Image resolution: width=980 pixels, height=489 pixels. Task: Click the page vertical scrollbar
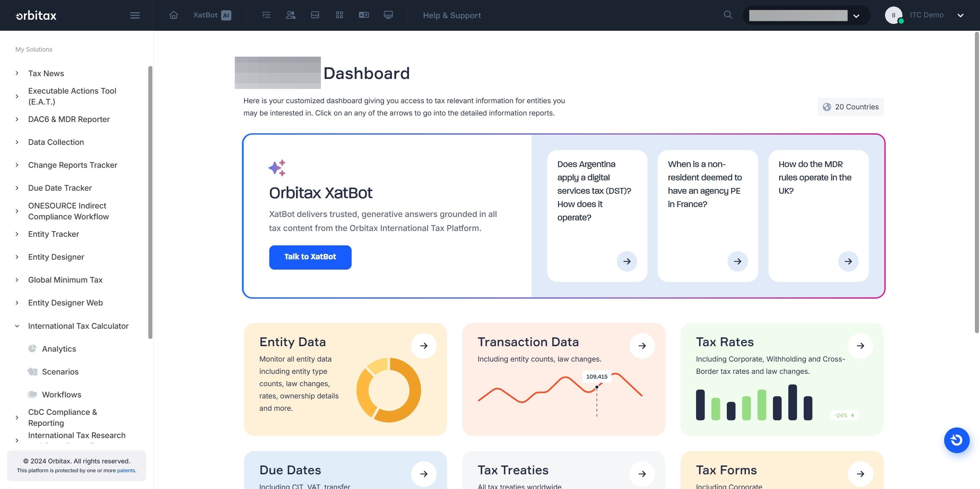click(976, 183)
